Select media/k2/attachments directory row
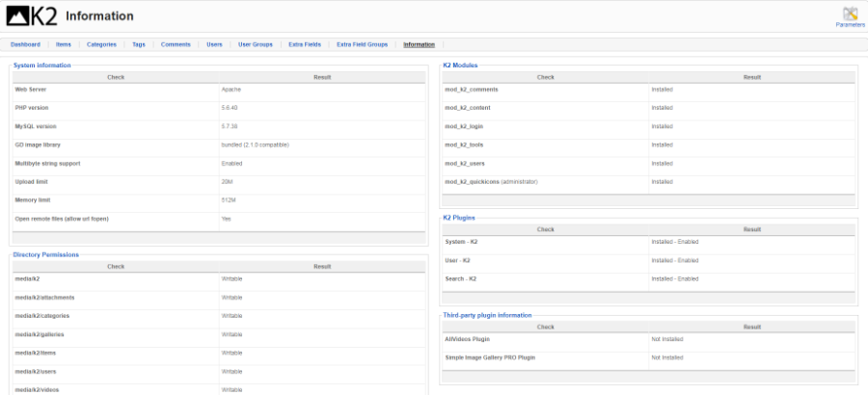The width and height of the screenshot is (868, 395). tap(219, 298)
